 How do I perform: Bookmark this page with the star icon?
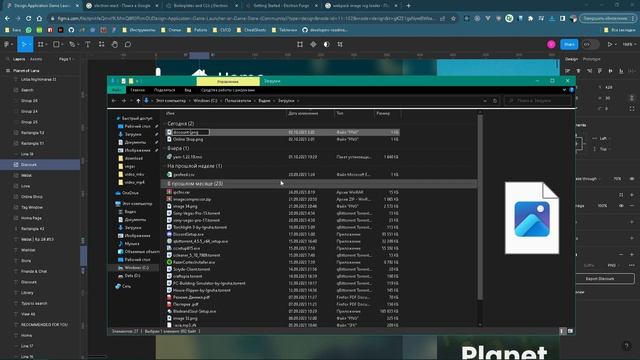pos(453,18)
